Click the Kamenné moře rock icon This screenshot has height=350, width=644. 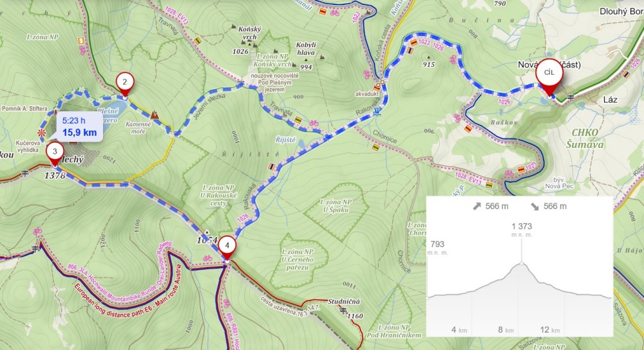[x=155, y=115]
